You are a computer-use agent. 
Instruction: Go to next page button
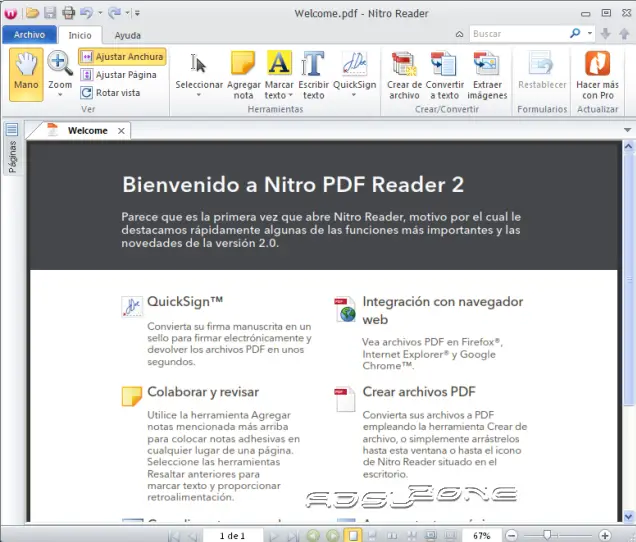pyautogui.click(x=273, y=536)
